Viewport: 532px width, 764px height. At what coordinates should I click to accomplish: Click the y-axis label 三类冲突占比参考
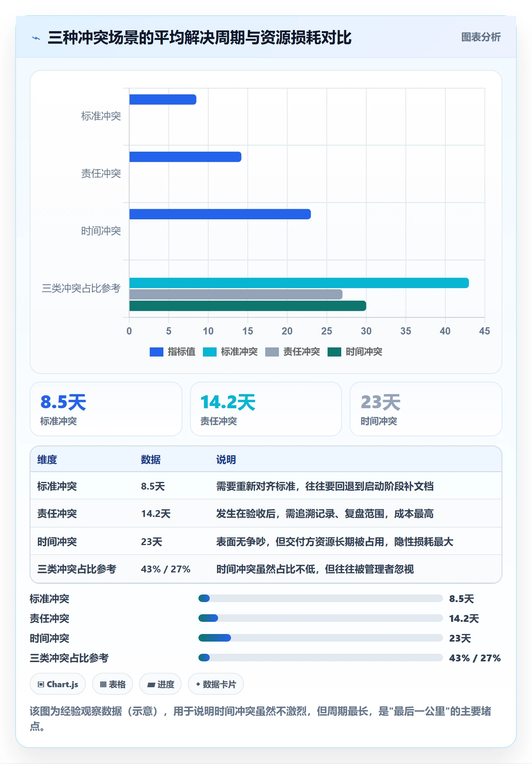[x=81, y=288]
